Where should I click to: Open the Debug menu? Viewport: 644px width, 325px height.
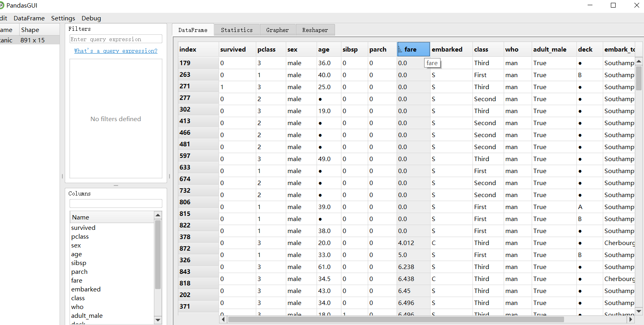tap(91, 18)
